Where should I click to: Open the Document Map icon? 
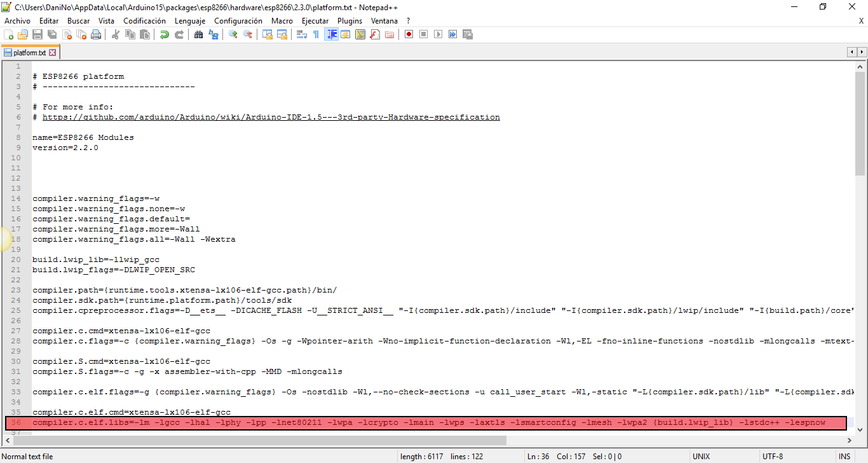point(360,34)
